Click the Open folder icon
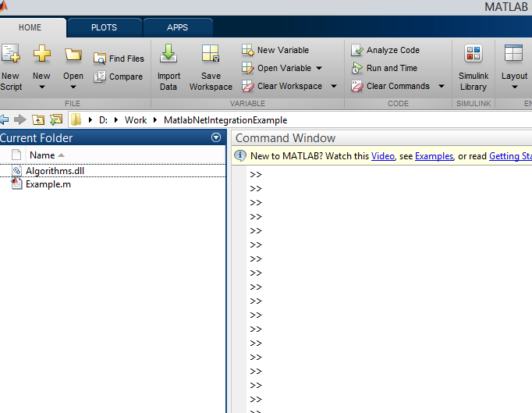The height and width of the screenshot is (413, 532). (73, 54)
